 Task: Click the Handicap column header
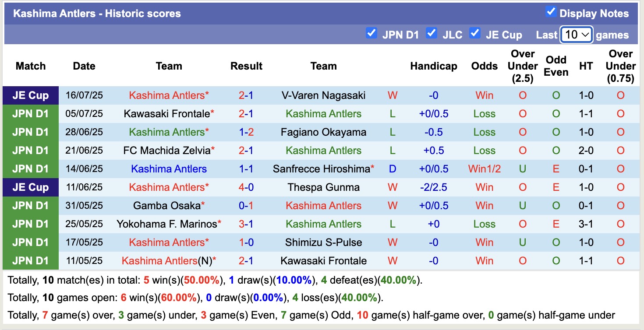coord(433,66)
